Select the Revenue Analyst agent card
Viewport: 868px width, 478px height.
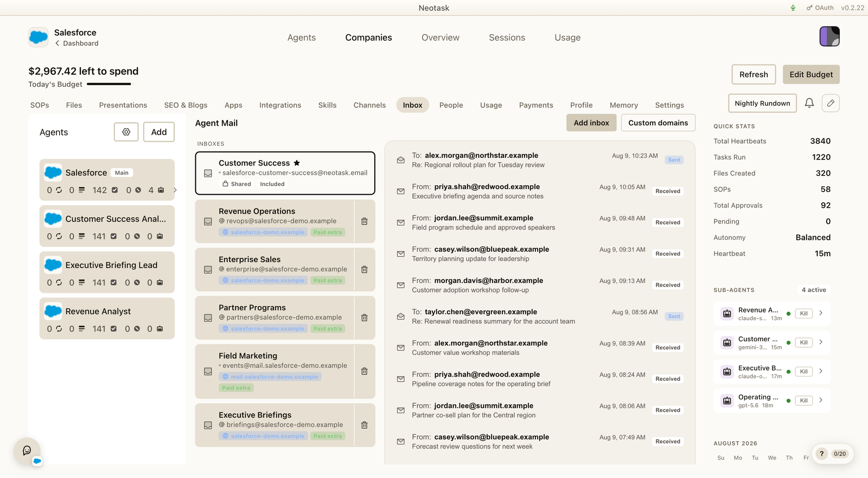107,318
